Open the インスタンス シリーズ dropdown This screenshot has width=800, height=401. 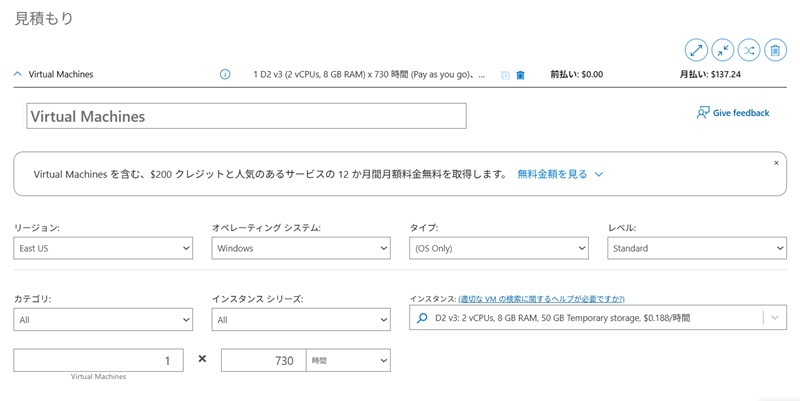301,319
